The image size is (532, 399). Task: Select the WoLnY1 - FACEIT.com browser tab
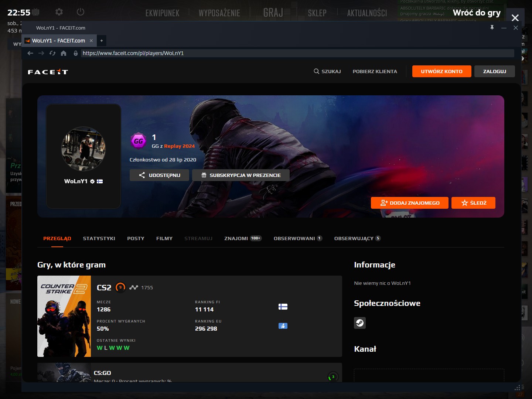[x=59, y=41]
